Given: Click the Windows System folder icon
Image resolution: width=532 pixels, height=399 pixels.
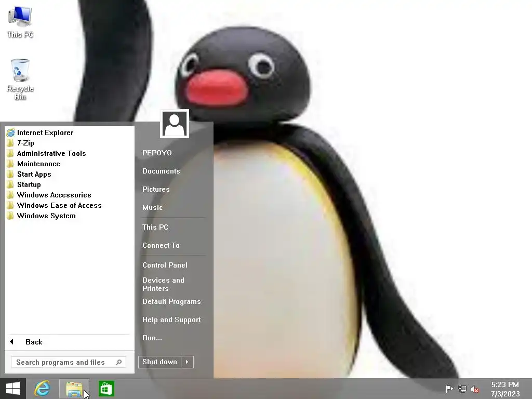Looking at the screenshot, I should click(x=10, y=216).
